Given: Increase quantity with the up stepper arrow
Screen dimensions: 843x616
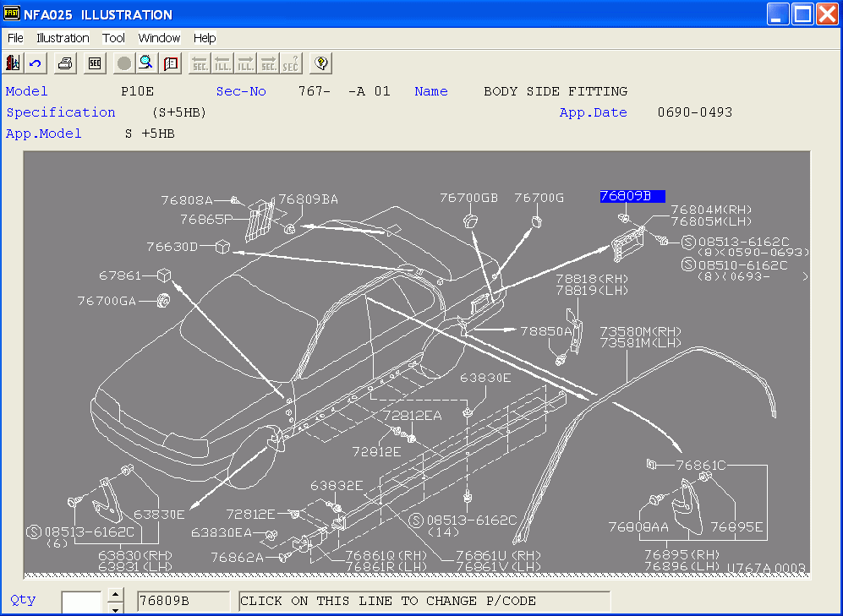Looking at the screenshot, I should pyautogui.click(x=115, y=595).
